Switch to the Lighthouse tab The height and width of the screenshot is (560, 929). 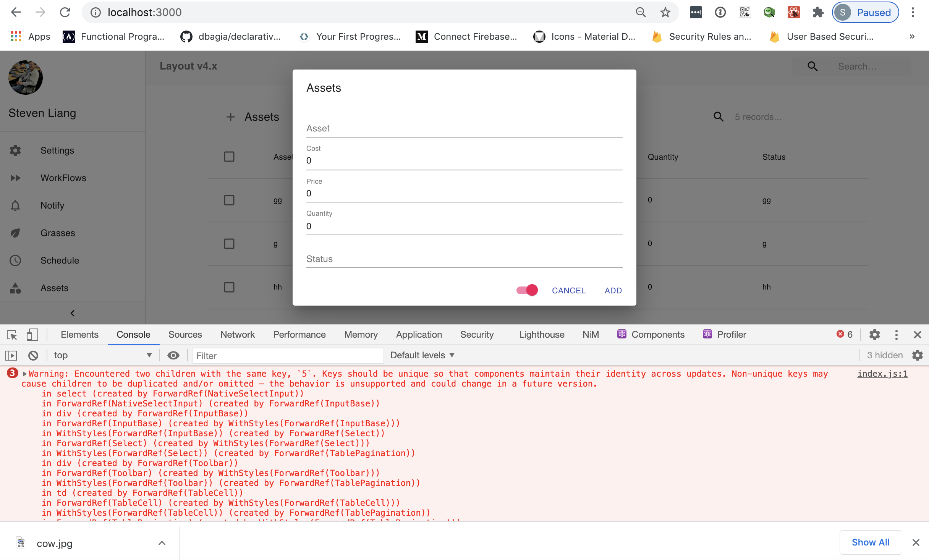(x=541, y=334)
